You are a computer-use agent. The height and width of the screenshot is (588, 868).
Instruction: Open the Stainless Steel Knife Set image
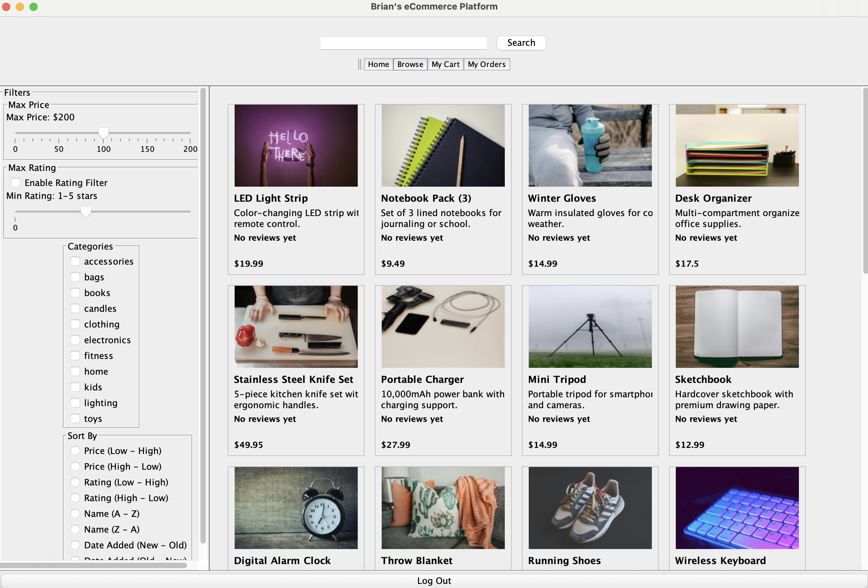296,326
